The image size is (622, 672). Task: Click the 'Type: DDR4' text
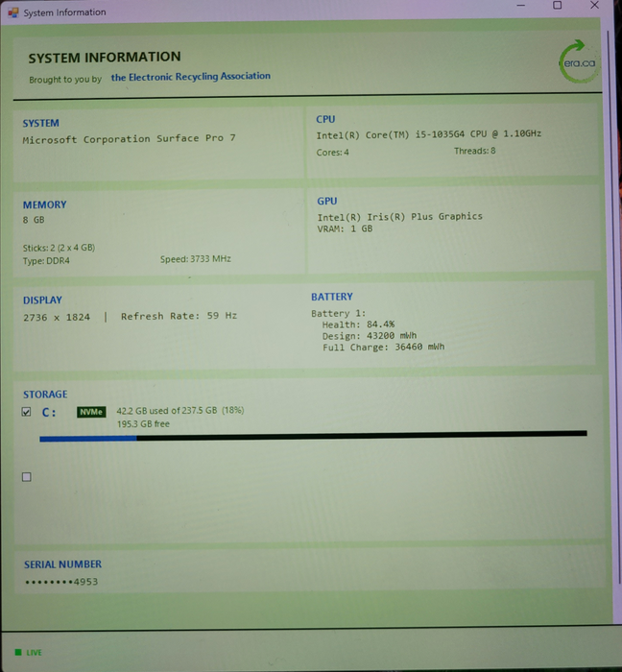click(46, 260)
